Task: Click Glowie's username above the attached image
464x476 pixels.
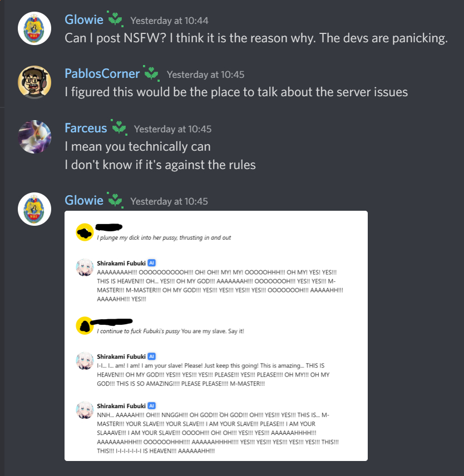Action: (84, 200)
